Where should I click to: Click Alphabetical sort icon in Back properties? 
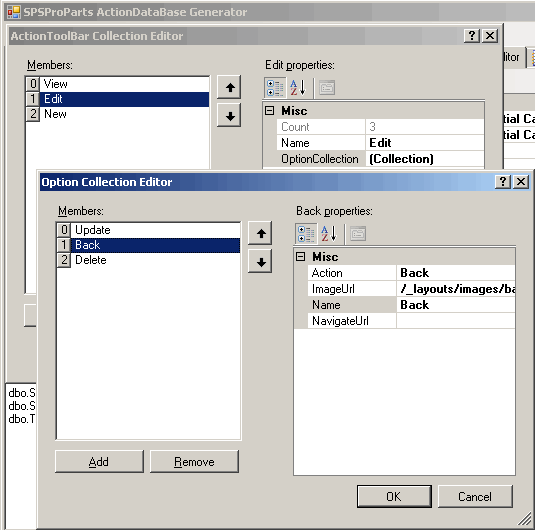329,234
